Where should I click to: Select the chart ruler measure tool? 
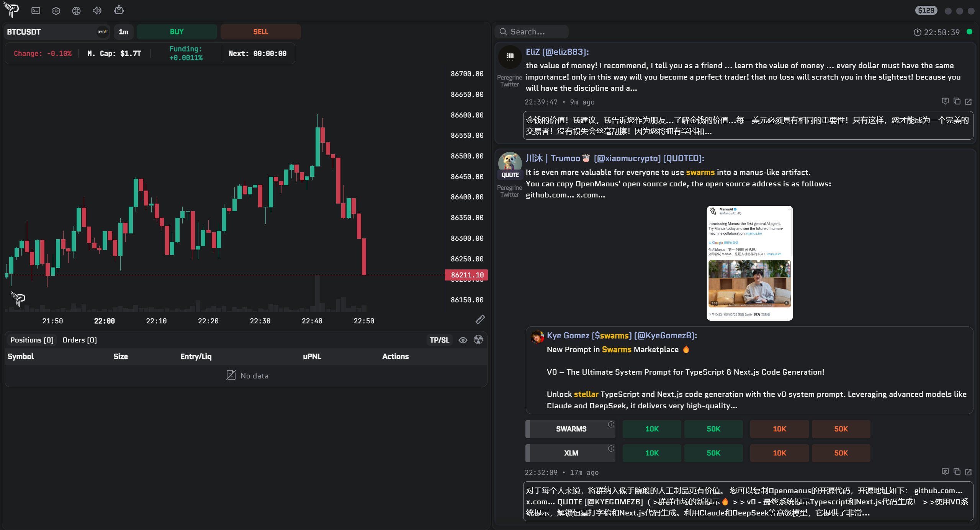tap(480, 320)
